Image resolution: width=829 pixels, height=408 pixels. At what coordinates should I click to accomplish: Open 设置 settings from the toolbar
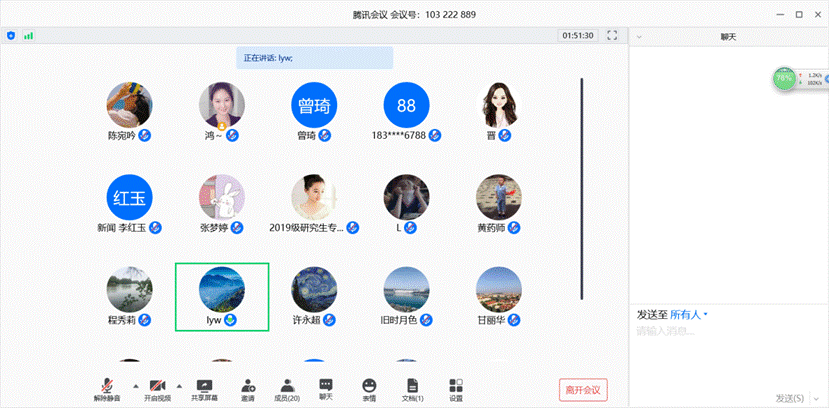point(456,388)
